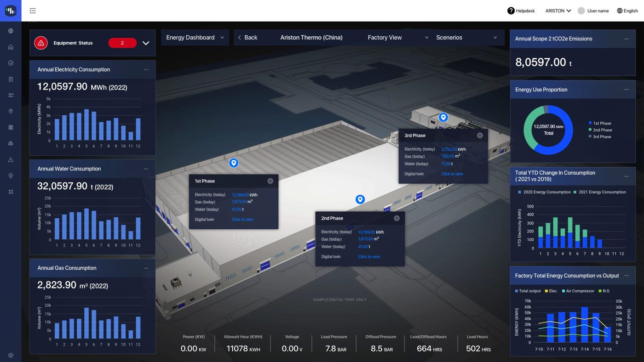Click the 11078 KWH kilowatt hour reading
This screenshot has width=644, height=362.
(243, 349)
